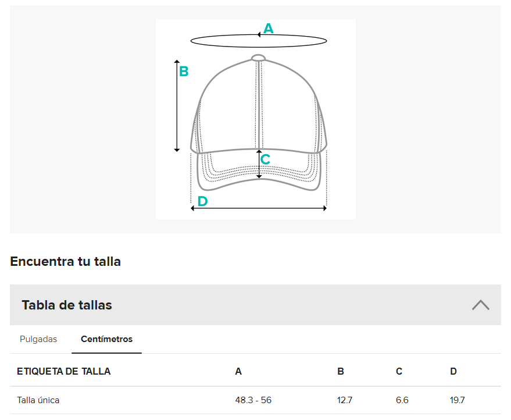The height and width of the screenshot is (420, 511).
Task: Click the Encuentra tu talla heading
Action: click(x=66, y=262)
